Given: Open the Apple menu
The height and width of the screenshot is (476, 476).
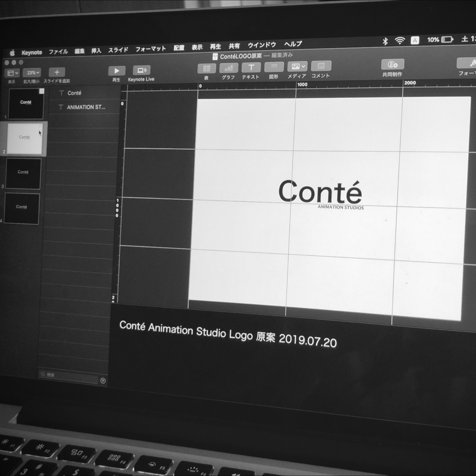Looking at the screenshot, I should pos(12,53).
